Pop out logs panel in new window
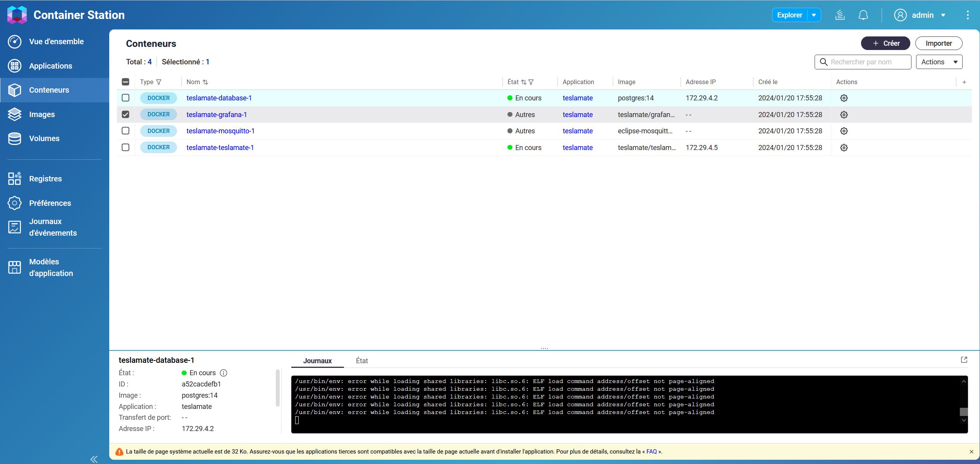The image size is (980, 464). (964, 360)
